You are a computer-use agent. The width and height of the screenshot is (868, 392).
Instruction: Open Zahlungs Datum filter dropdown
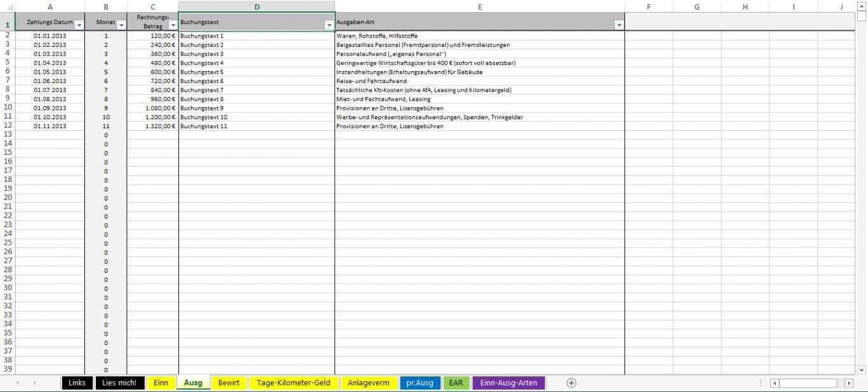coord(79,25)
